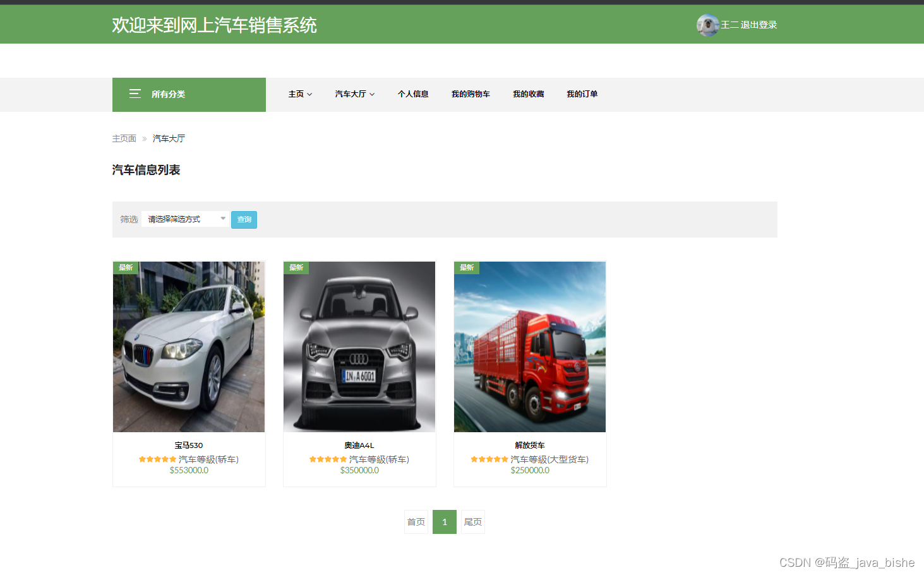This screenshot has height=575, width=924.
Task: Jump to the 尾页 last page
Action: 473,522
